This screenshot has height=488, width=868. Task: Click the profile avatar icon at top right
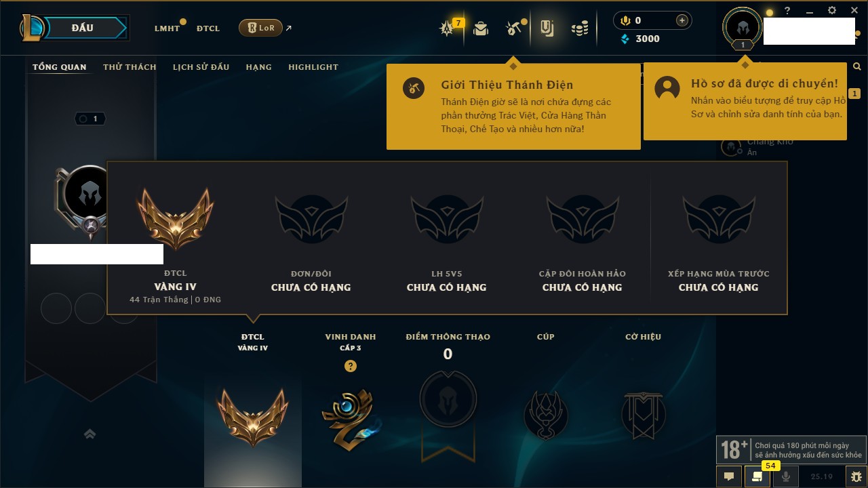point(743,27)
